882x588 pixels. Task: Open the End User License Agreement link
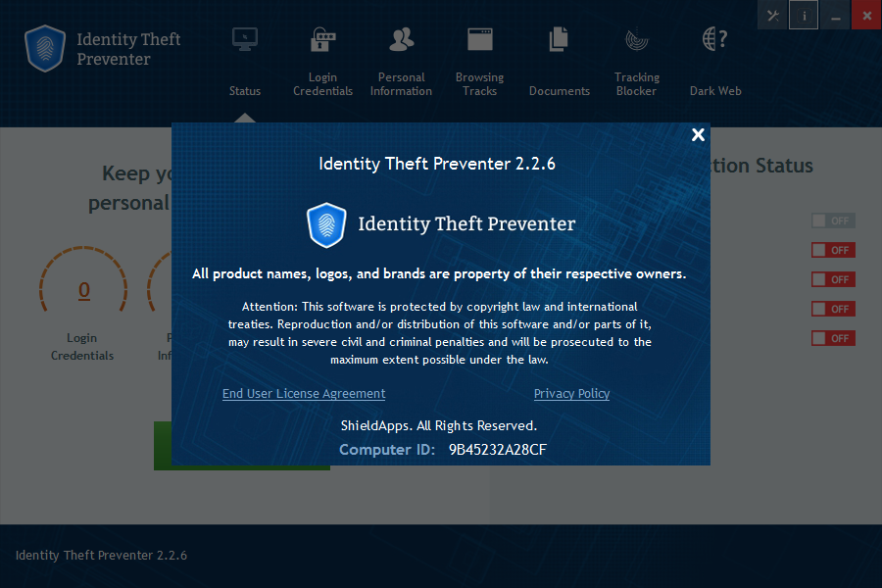pos(304,393)
